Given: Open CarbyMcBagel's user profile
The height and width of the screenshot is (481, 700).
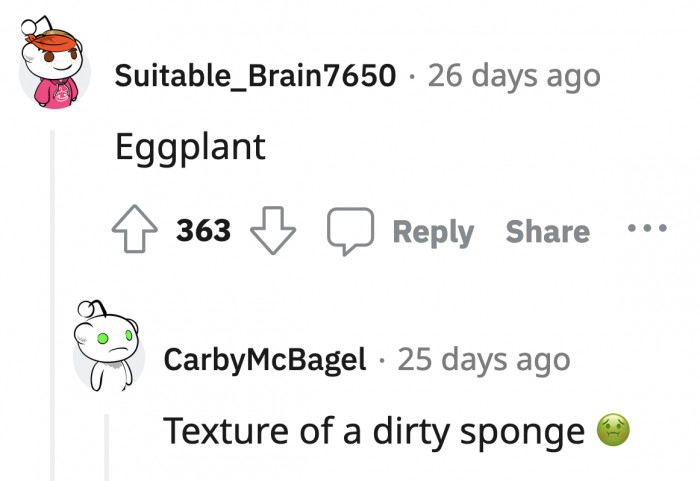Looking at the screenshot, I should (x=265, y=359).
